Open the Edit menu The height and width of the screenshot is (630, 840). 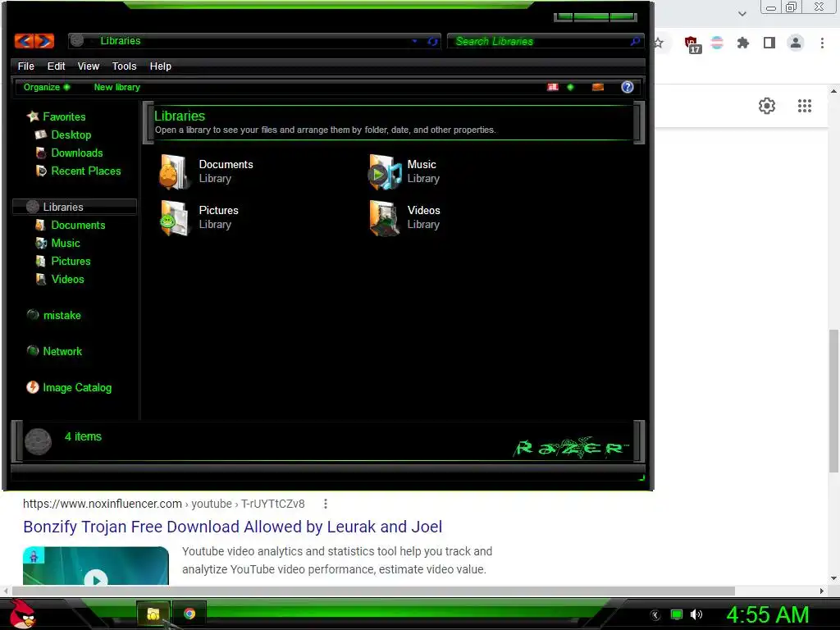click(x=57, y=66)
